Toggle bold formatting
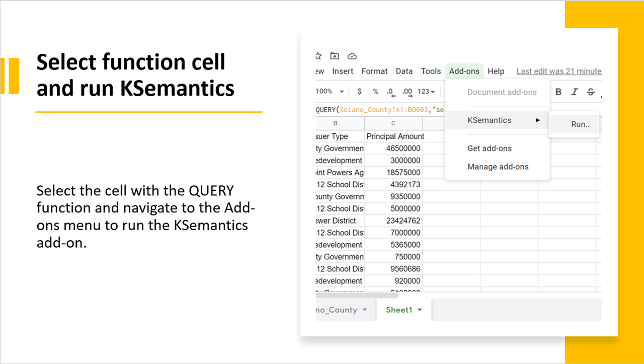 [x=558, y=92]
